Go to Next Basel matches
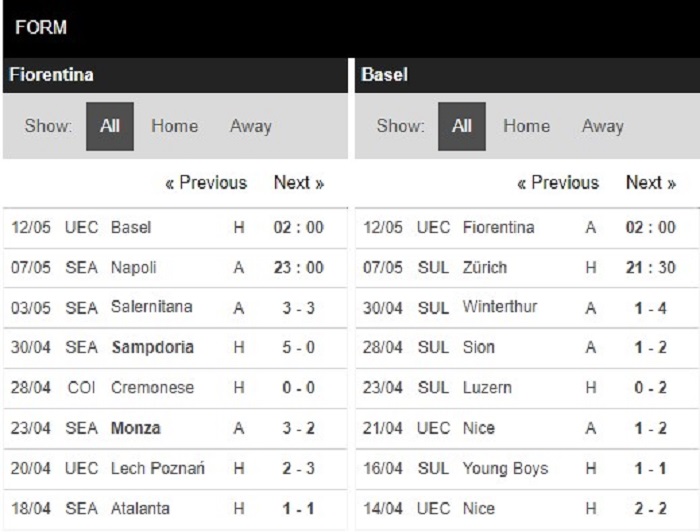The width and height of the screenshot is (700, 532). coord(651,183)
